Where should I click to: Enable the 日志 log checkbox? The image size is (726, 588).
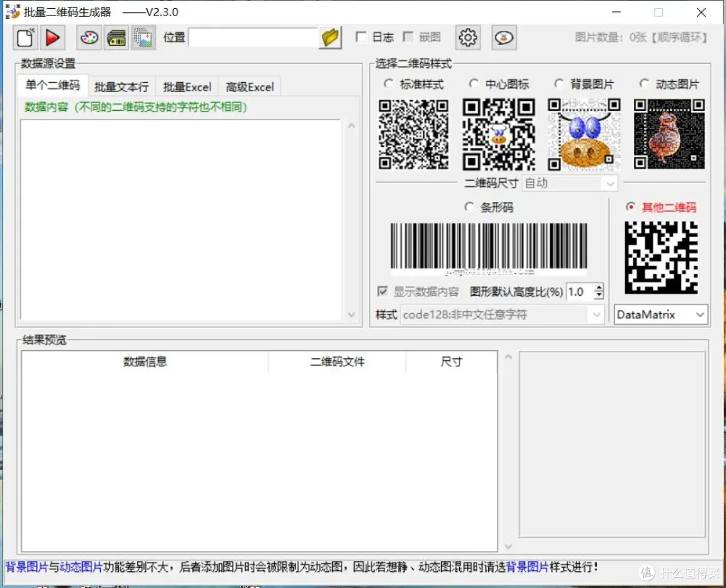pos(361,37)
